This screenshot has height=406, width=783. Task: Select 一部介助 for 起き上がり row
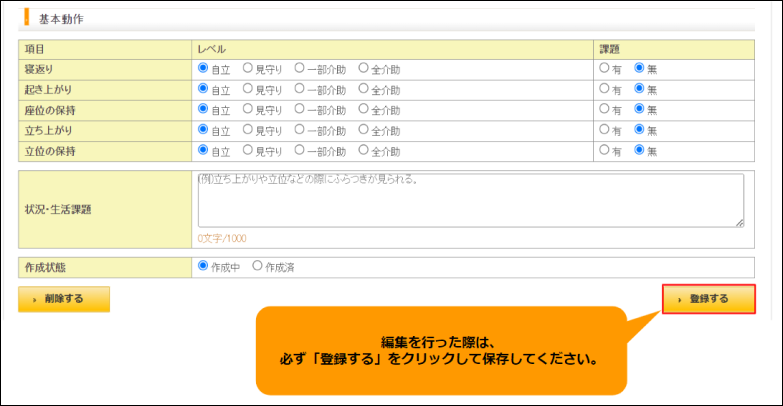point(299,88)
